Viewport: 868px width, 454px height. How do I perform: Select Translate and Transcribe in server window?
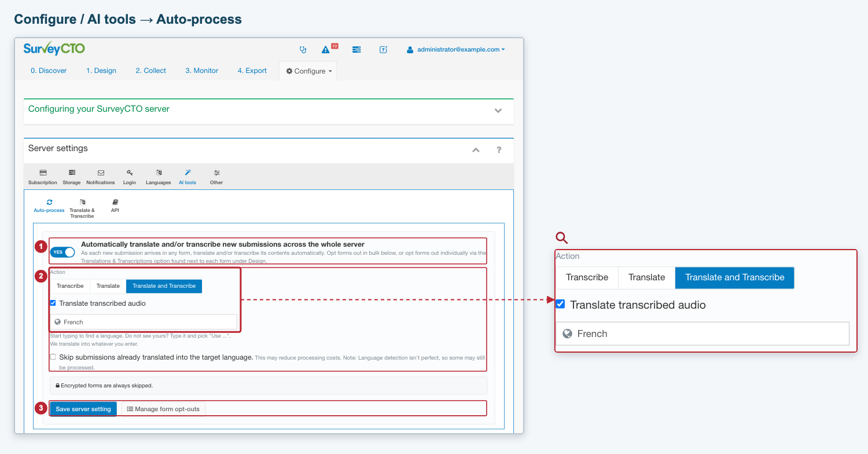[x=164, y=286]
